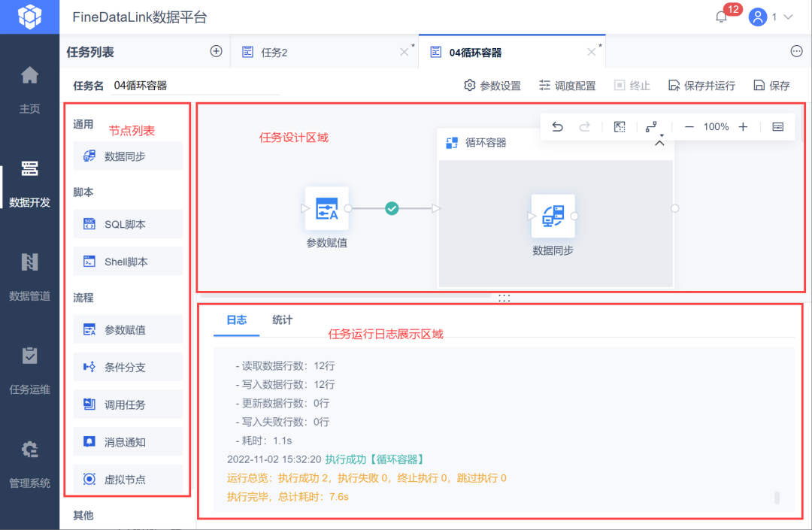Add a new task with plus icon
The height and width of the screenshot is (530, 812).
tap(216, 51)
